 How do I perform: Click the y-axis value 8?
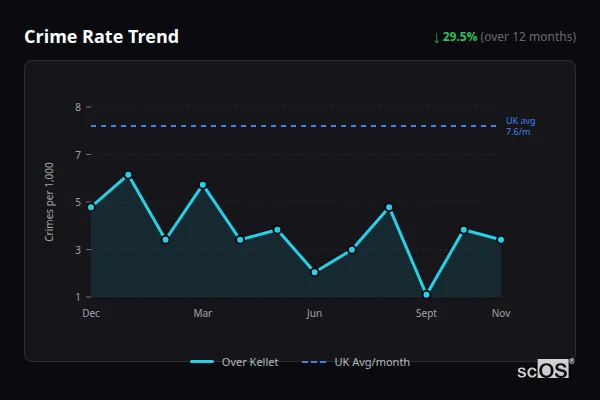78,107
